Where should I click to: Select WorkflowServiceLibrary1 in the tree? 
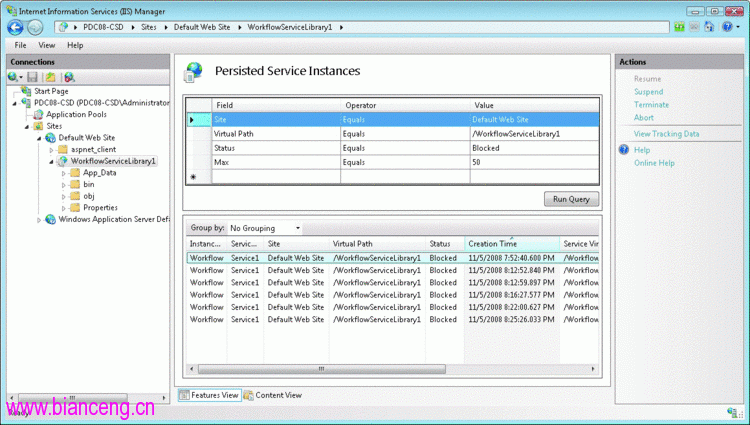pyautogui.click(x=113, y=161)
